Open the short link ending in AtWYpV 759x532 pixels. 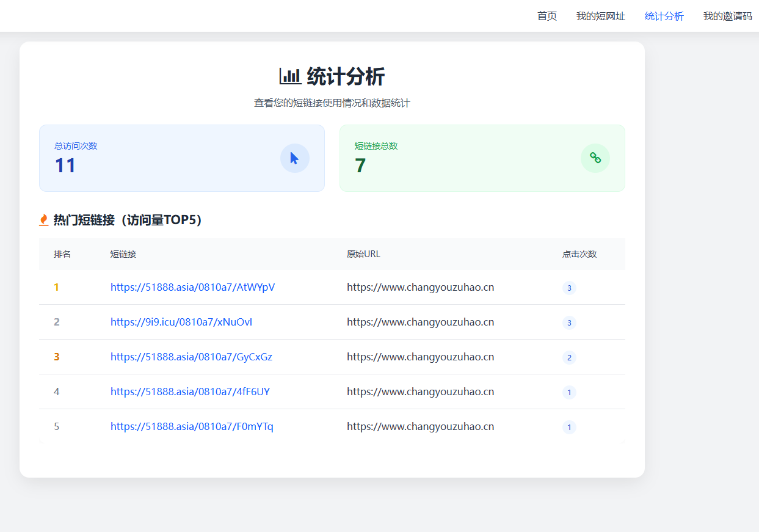click(192, 287)
